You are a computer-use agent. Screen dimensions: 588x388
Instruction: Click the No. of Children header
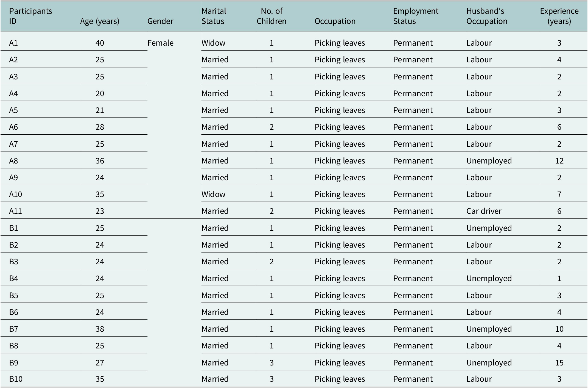271,16
